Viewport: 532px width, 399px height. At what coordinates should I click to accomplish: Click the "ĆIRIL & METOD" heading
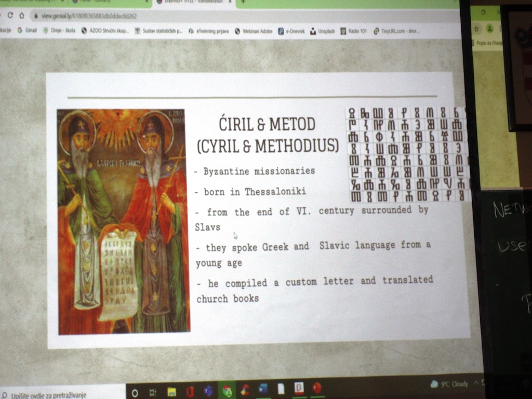click(267, 124)
